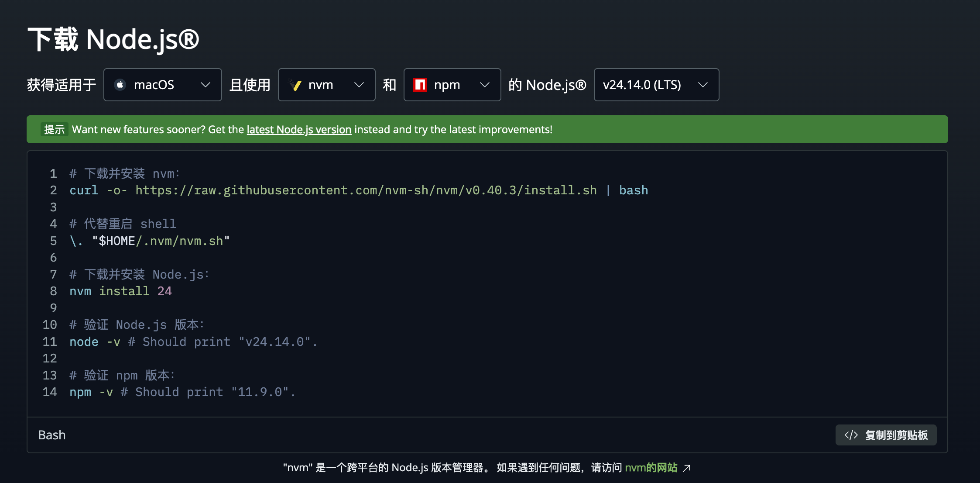Screen dimensions: 980x483
Task: Open the v24.14.0 (LTS) version dropdown
Action: point(657,85)
